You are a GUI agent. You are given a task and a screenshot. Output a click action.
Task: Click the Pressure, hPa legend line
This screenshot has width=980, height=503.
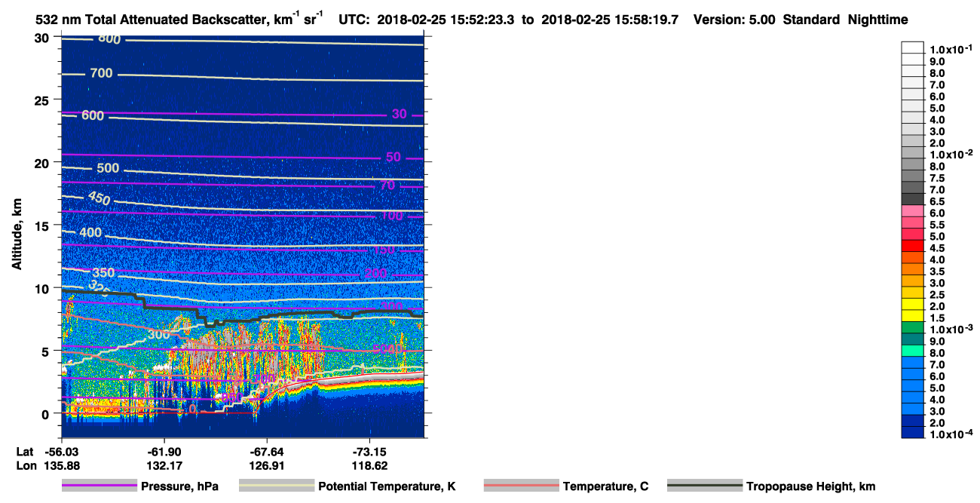[x=99, y=486]
